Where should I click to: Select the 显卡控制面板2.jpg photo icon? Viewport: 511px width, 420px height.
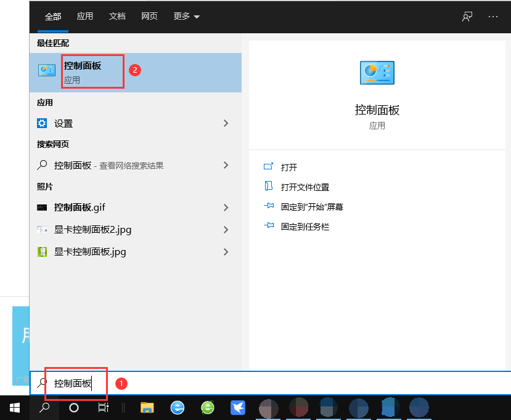(42, 230)
